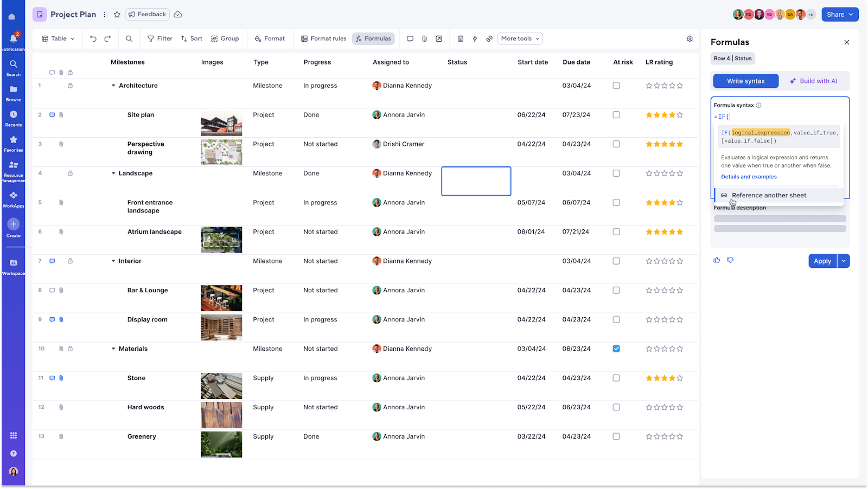This screenshot has width=868, height=489.
Task: Click the open-in-new arrow toolbar icon
Action: pyautogui.click(x=439, y=38)
